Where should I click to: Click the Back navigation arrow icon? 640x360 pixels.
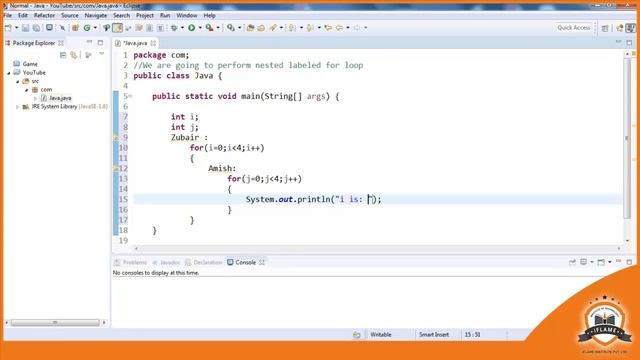point(340,28)
